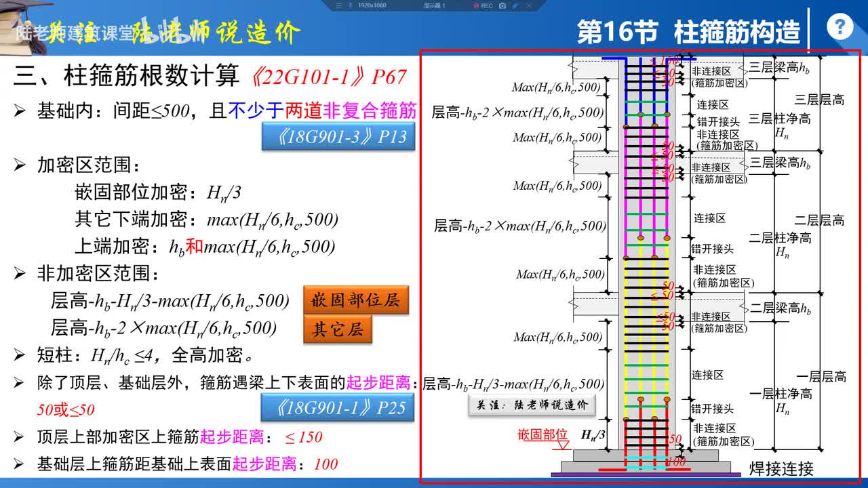Click the pen annotation icon in recorder bar
Screen dimensions: 868x488
517,5
